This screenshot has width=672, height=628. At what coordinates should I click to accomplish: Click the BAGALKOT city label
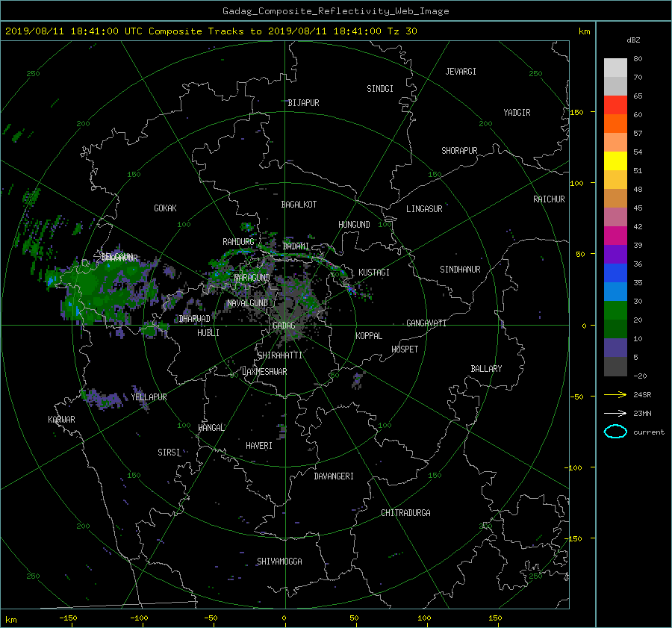point(299,205)
